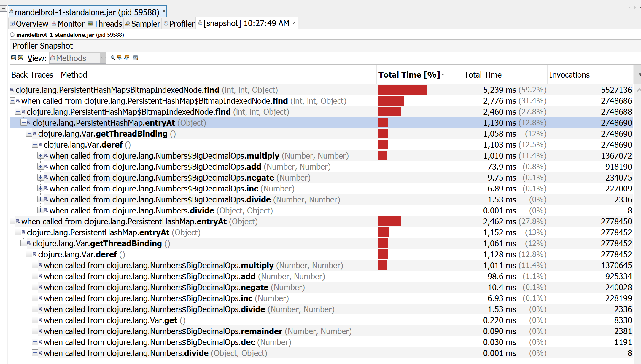Screen dimensions: 641x364
Task: Click the magnifier find icon in the toolbar
Action: click(x=113, y=58)
